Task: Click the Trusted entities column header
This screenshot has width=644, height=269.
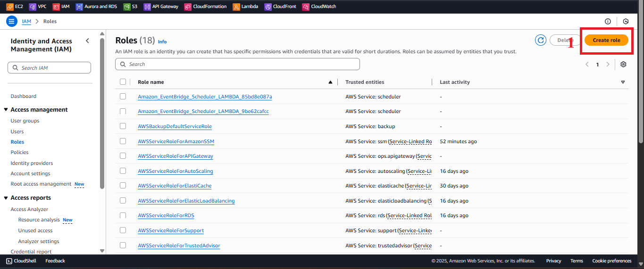Action: tap(365, 82)
